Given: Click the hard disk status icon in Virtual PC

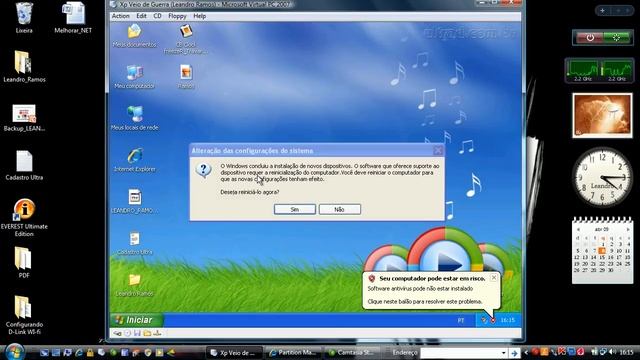Looking at the screenshot, I should point(117,333).
